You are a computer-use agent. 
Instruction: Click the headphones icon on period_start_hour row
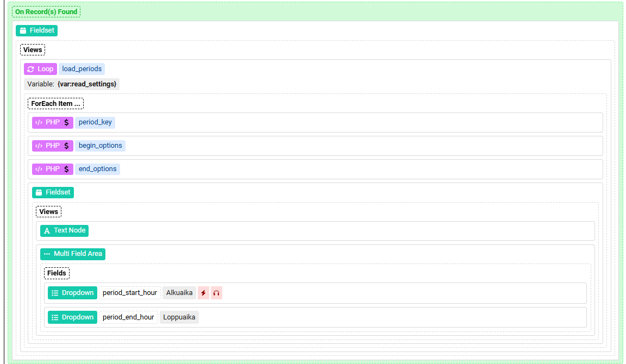pyautogui.click(x=216, y=293)
